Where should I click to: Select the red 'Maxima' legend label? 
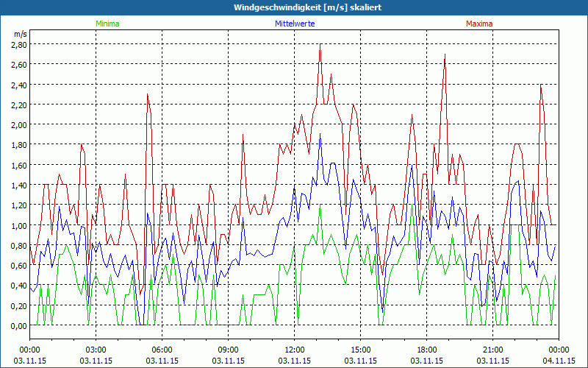pyautogui.click(x=479, y=24)
